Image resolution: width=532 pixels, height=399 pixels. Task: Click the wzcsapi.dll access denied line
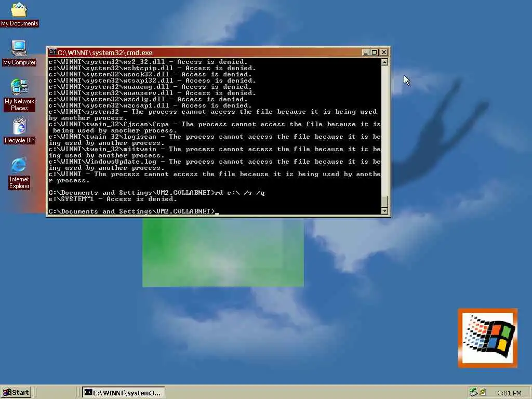point(150,105)
